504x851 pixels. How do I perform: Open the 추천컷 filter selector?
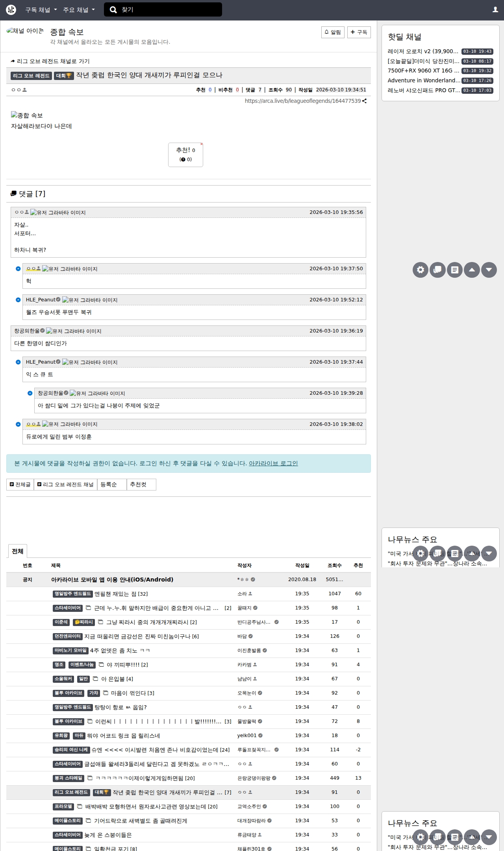[x=141, y=485]
